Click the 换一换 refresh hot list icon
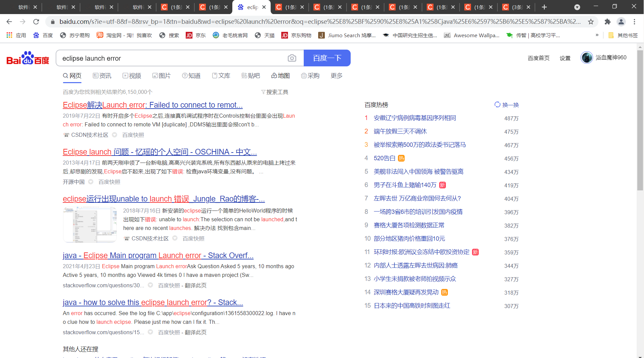Screen dimensions: 644x358 (497, 105)
